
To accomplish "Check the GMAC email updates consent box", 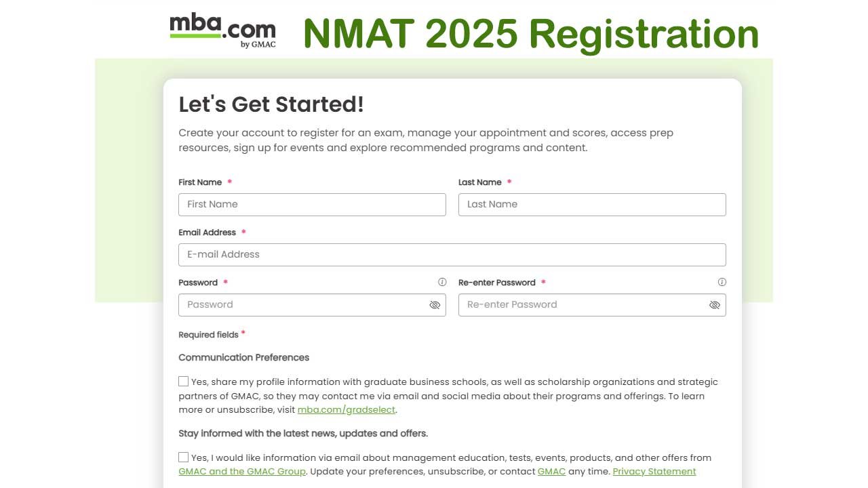I will (x=183, y=457).
